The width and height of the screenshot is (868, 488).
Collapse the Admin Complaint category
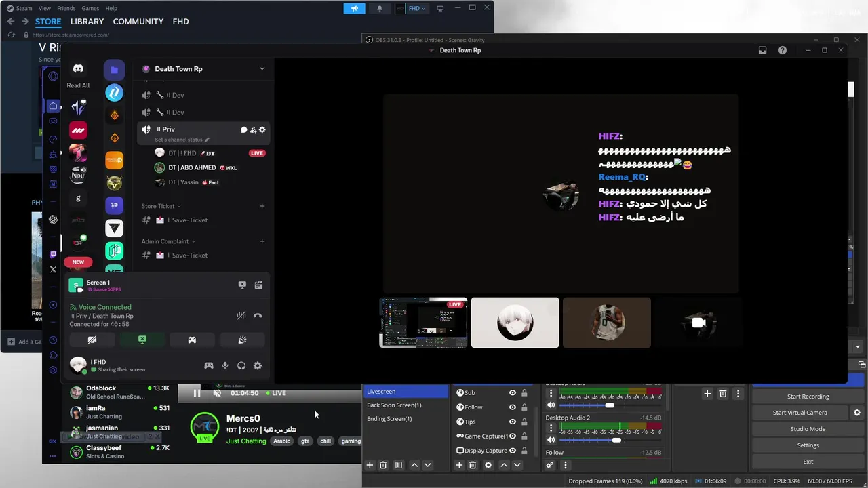click(168, 241)
